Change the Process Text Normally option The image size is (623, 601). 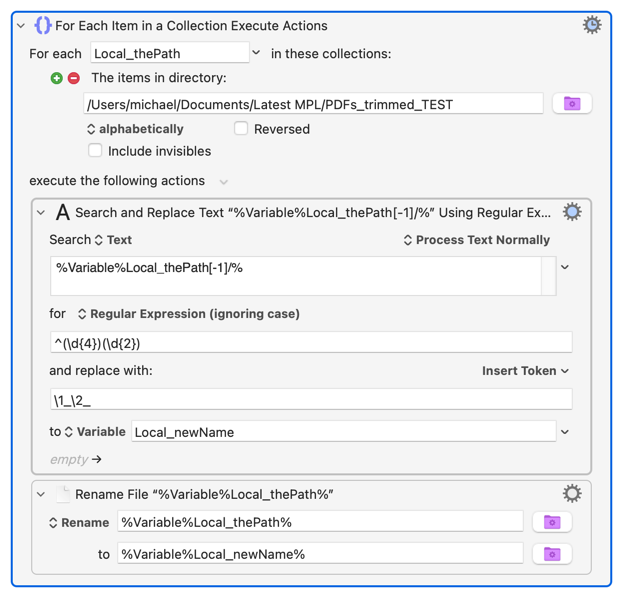(476, 240)
